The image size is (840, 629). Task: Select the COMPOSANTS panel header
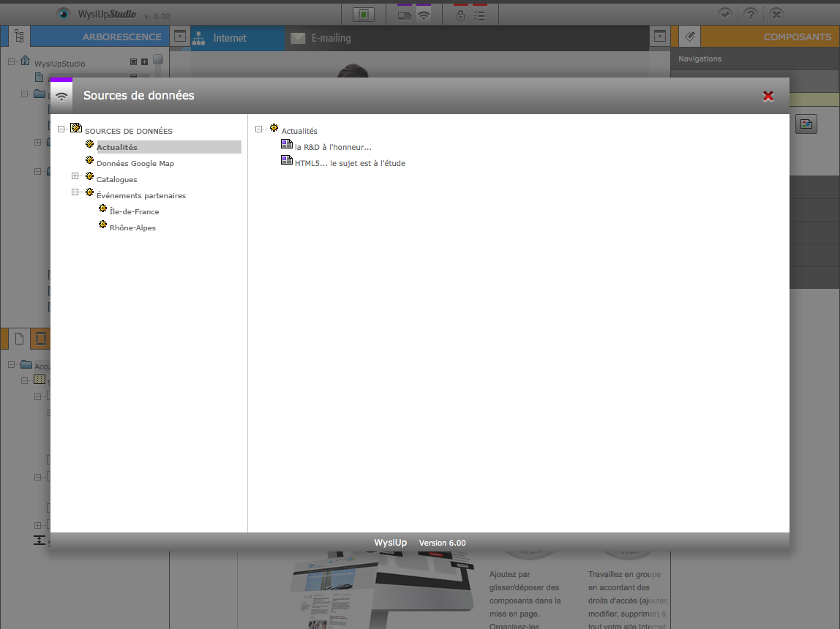[797, 37]
